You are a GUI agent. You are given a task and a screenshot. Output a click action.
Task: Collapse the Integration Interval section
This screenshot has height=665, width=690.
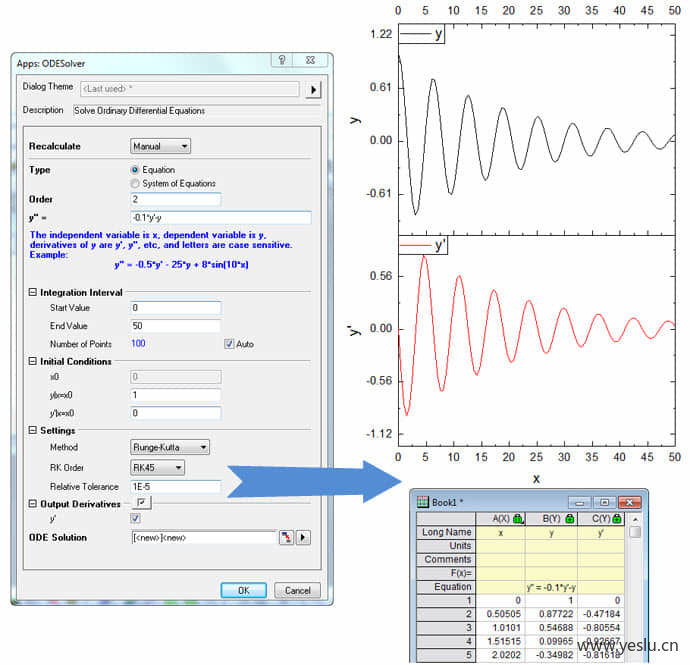[x=33, y=292]
